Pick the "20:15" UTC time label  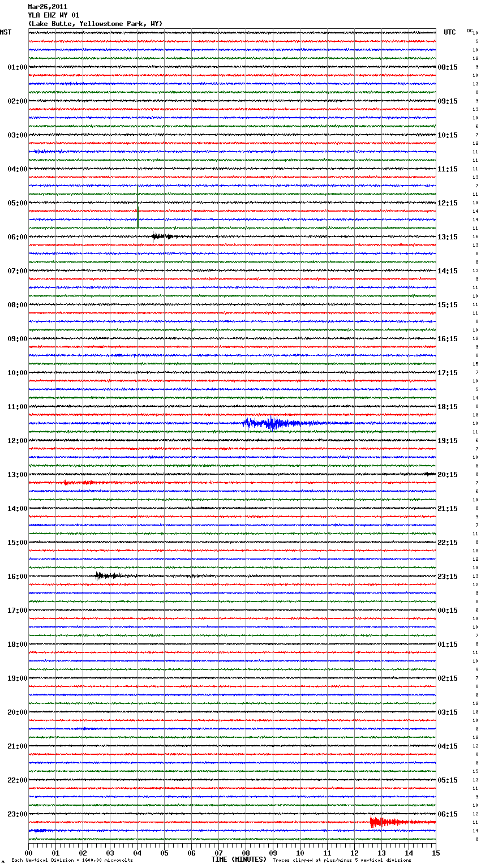(448, 475)
